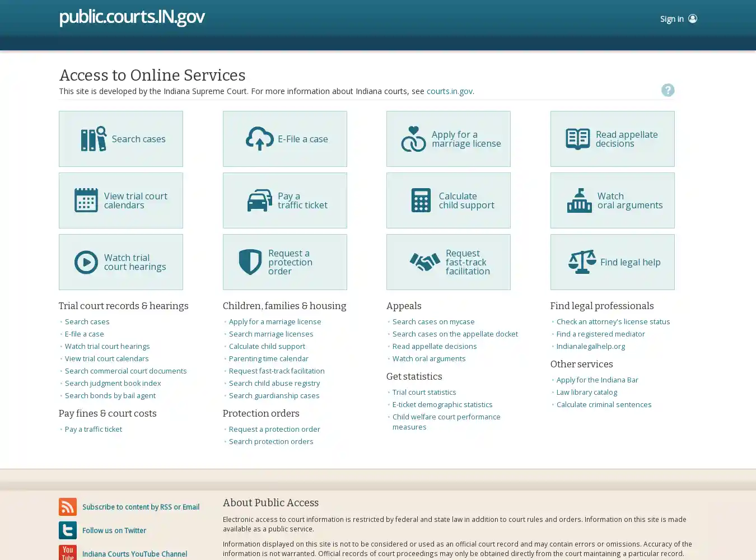
Task: Open 'Calculate child support' list link
Action: coord(267,346)
